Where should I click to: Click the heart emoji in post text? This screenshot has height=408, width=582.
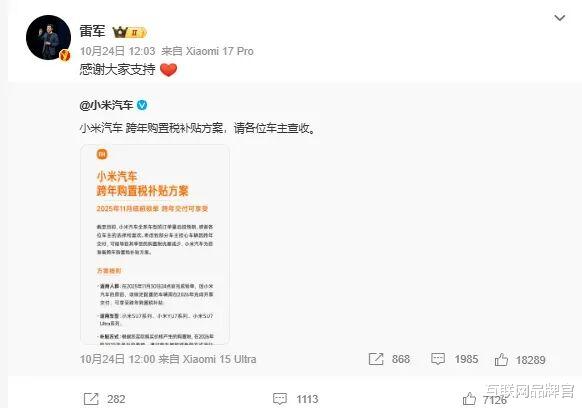pos(168,69)
